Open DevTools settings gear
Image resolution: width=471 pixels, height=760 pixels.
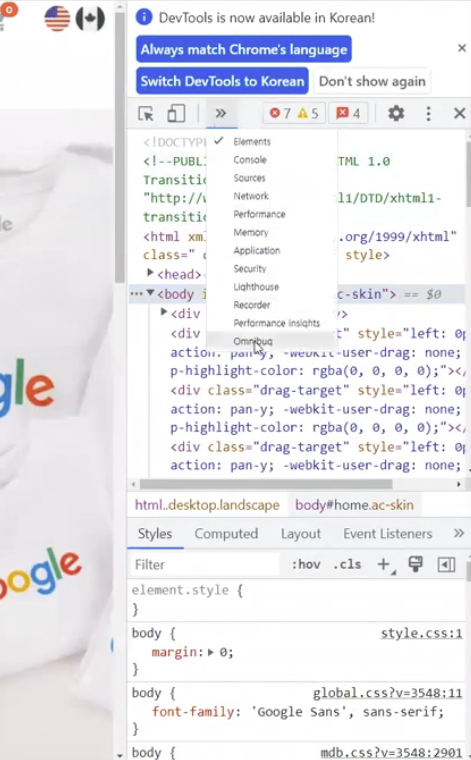pyautogui.click(x=396, y=113)
